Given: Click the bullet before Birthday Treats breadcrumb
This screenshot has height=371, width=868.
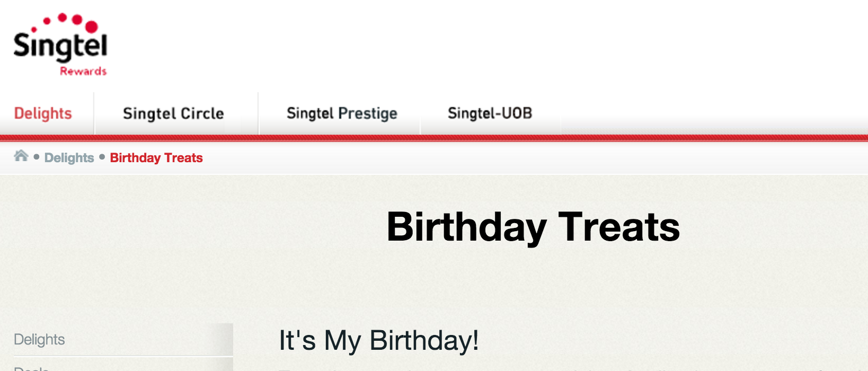Looking at the screenshot, I should (102, 157).
